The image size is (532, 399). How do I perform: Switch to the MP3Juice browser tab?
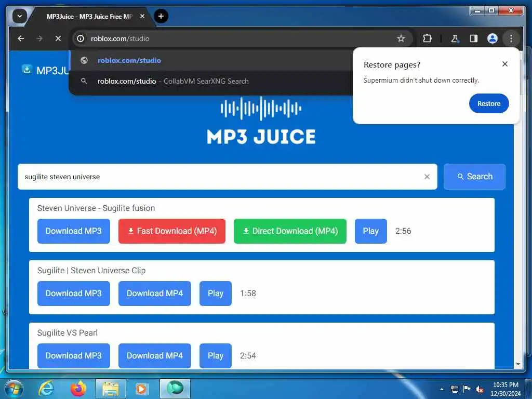click(90, 16)
